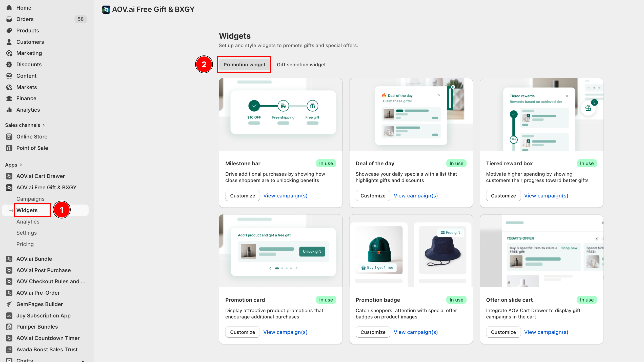Open the Products tag icon
The width and height of the screenshot is (644, 362).
(9, 30)
